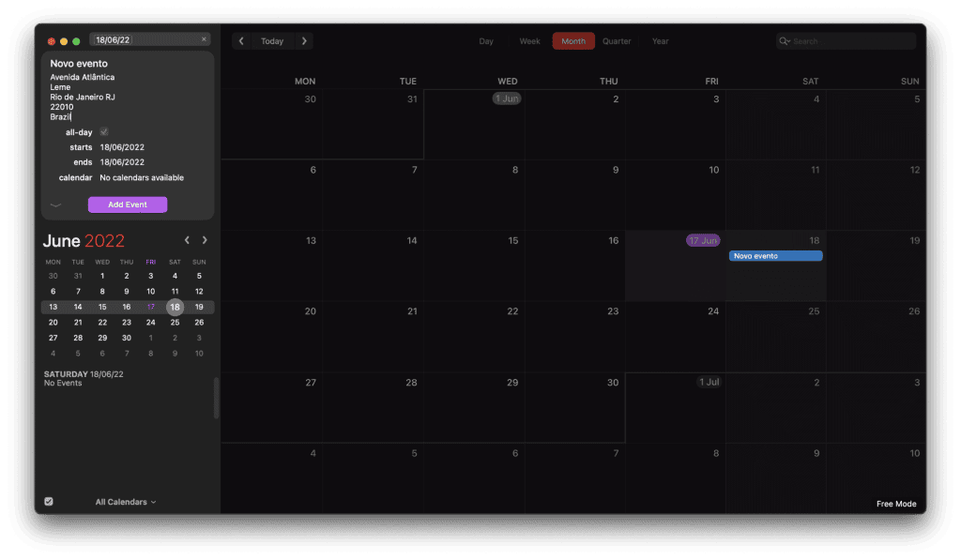
Task: Edit the starts date 18/06/2022
Action: pyautogui.click(x=122, y=147)
